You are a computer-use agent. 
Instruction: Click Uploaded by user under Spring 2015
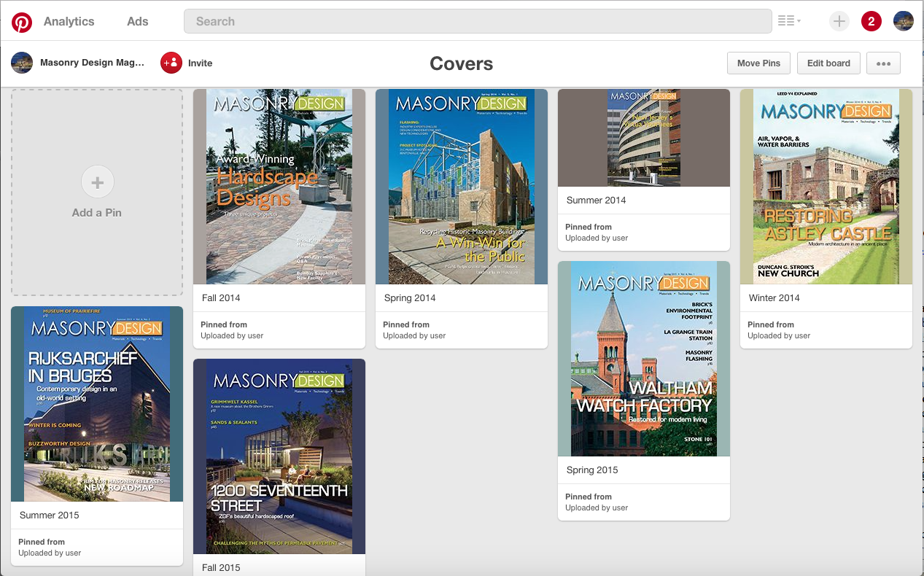[597, 507]
